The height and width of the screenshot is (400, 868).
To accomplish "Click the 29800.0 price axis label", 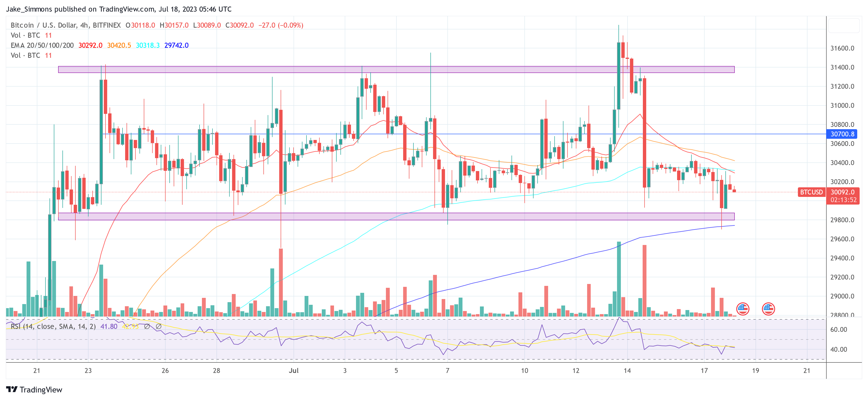I will (x=842, y=220).
